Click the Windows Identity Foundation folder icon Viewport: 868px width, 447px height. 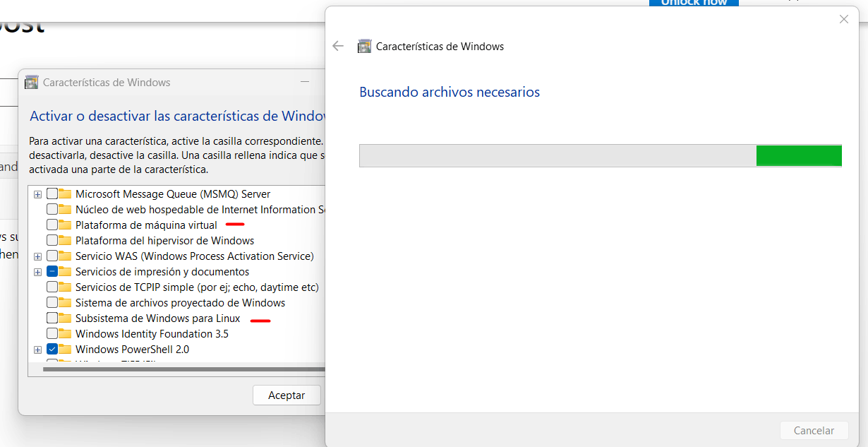pyautogui.click(x=66, y=334)
